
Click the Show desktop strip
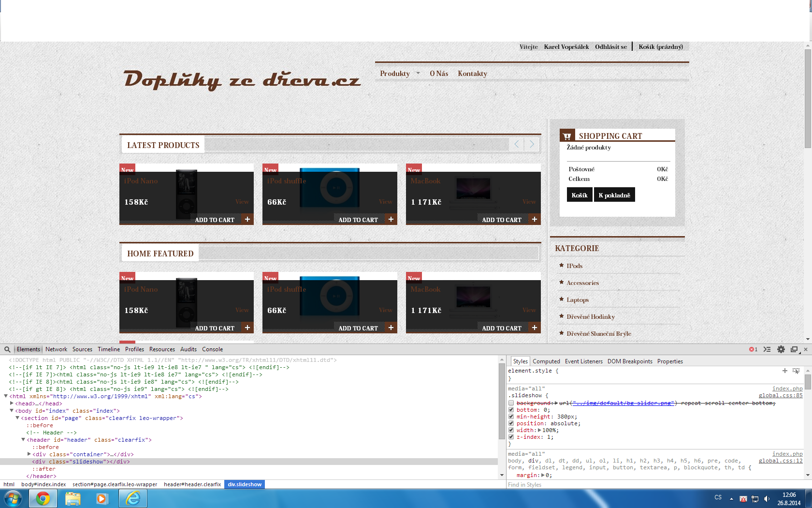click(809, 498)
